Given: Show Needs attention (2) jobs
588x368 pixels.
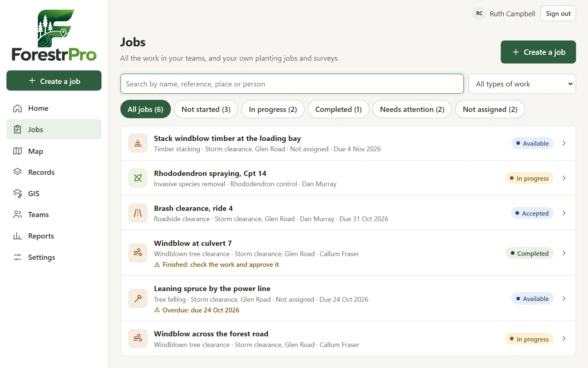Looking at the screenshot, I should pyautogui.click(x=412, y=109).
